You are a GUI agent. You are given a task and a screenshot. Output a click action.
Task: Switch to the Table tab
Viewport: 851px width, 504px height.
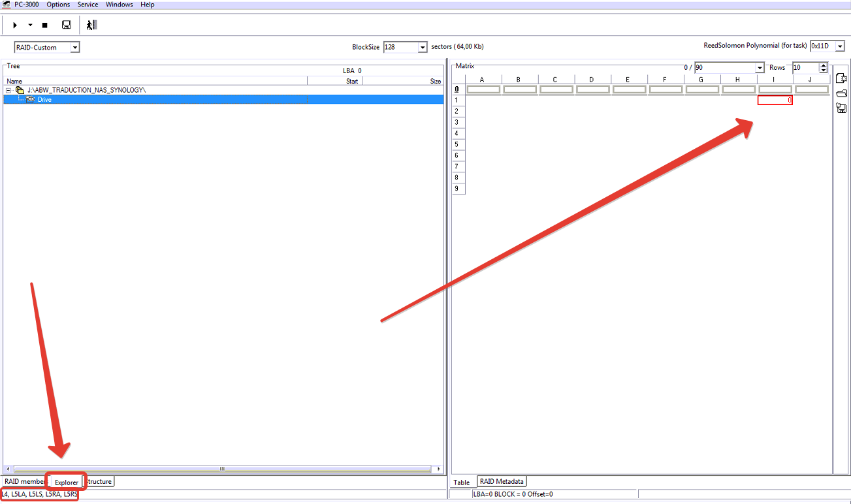(462, 482)
